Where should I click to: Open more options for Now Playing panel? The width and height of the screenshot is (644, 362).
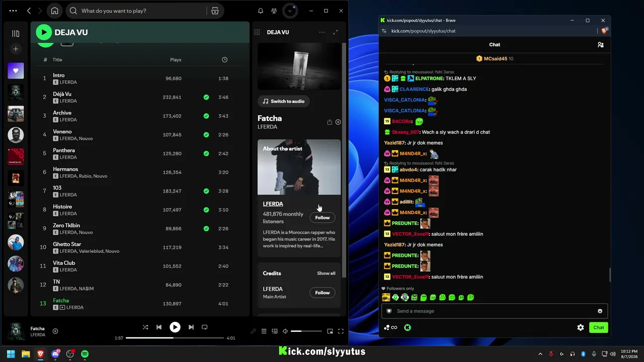point(322,32)
